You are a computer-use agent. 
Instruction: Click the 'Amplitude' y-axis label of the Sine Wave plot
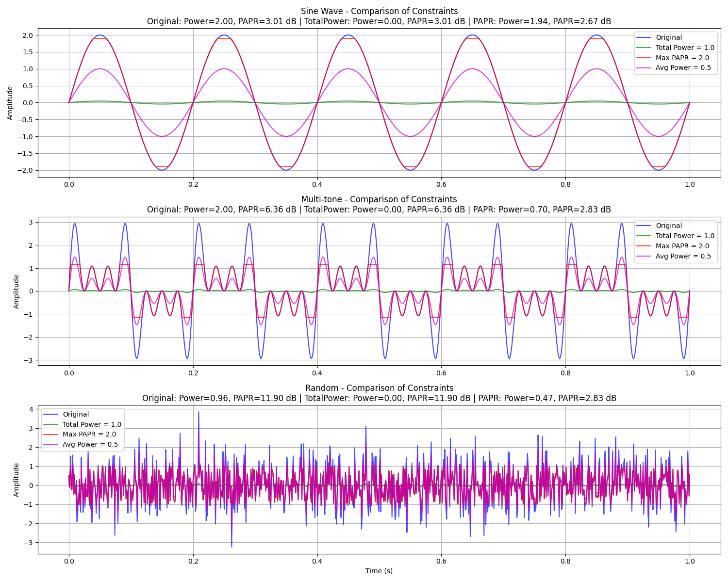pyautogui.click(x=10, y=103)
